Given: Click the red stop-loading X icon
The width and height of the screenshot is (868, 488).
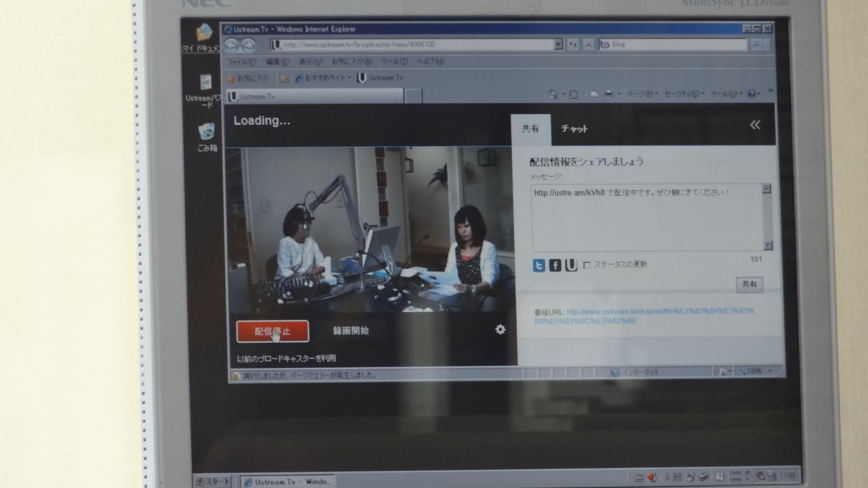Looking at the screenshot, I should coord(588,44).
